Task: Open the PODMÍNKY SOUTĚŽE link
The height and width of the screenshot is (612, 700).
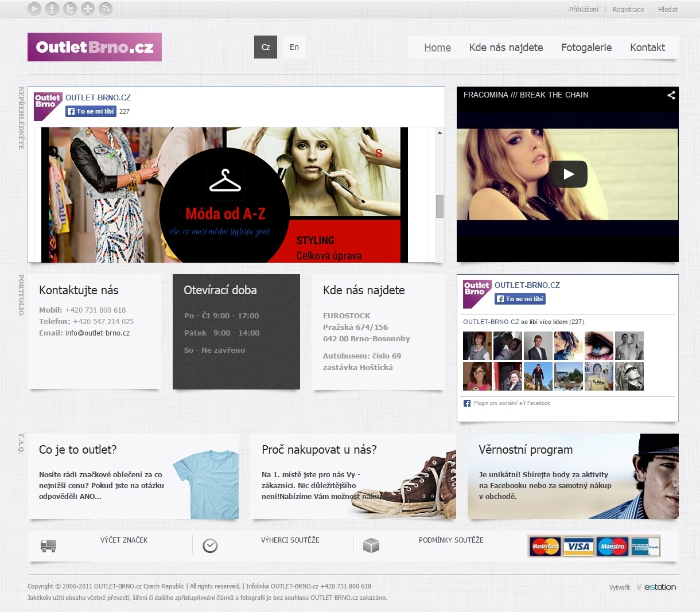Action: click(x=451, y=540)
